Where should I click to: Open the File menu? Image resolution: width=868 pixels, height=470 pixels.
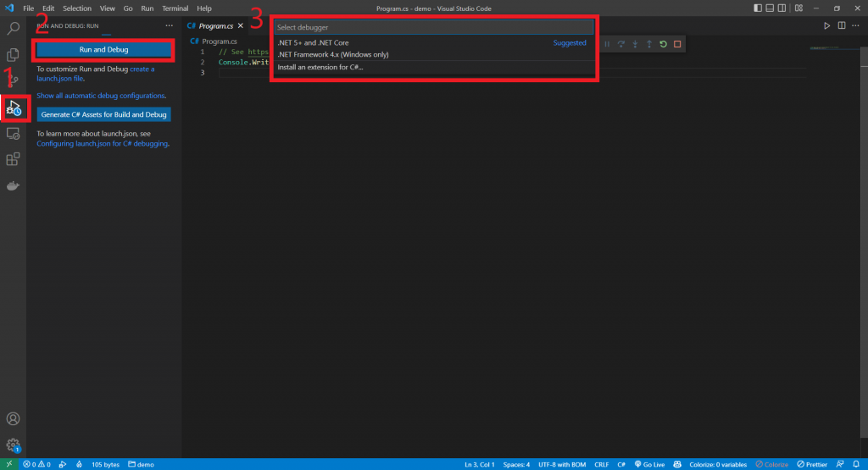click(x=28, y=8)
